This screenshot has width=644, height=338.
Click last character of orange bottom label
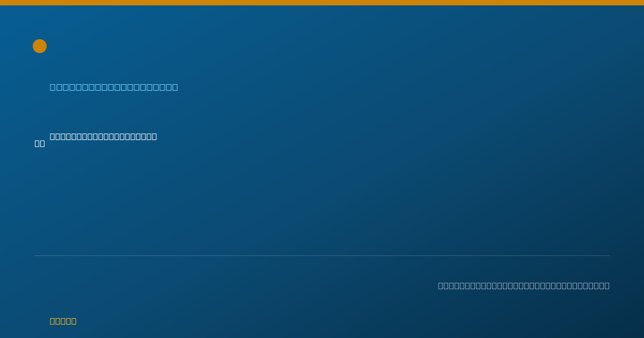74,321
